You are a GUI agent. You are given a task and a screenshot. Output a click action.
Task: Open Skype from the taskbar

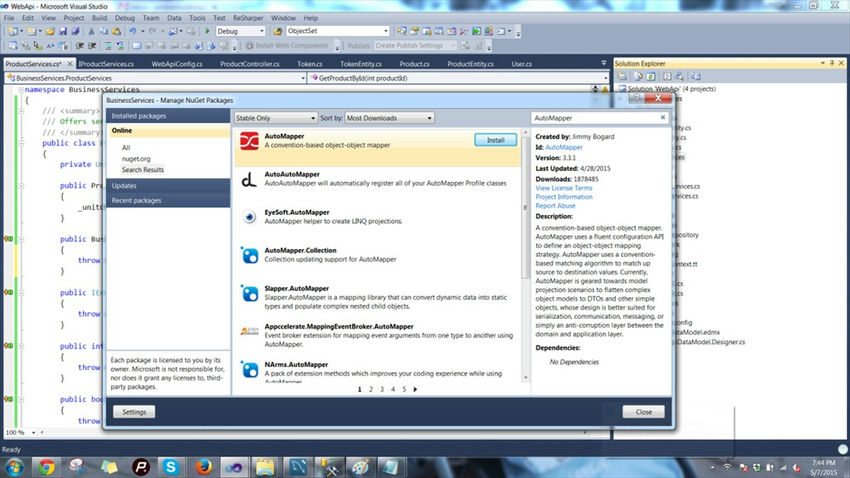171,467
